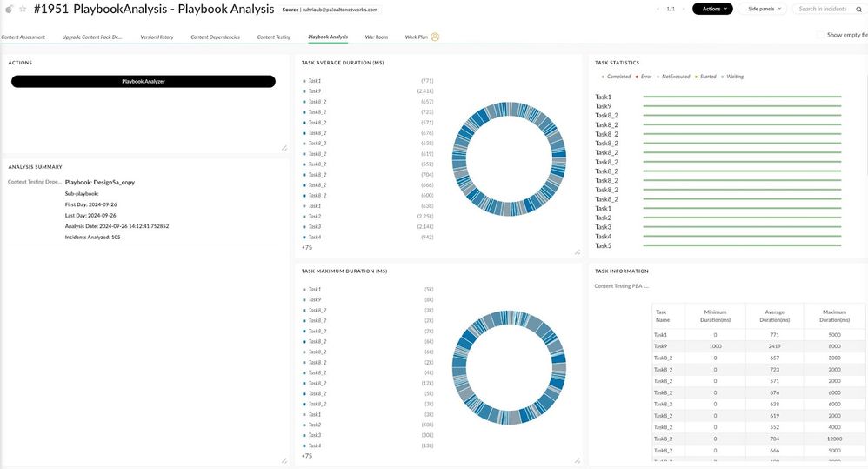This screenshot has width=868, height=469.
Task: Open the Upgrade Content Pack De... tab
Action: click(92, 37)
